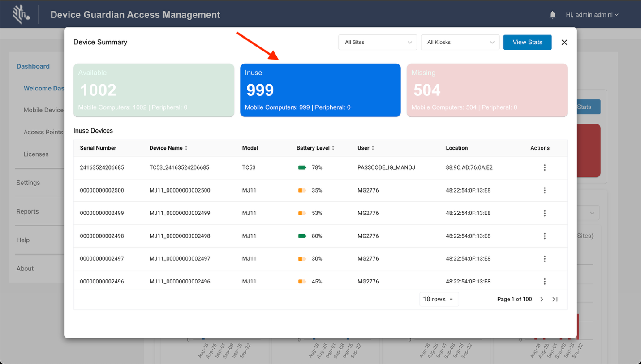The width and height of the screenshot is (641, 364).
Task: Open actions menu for serial 00000000002500
Action: point(544,190)
